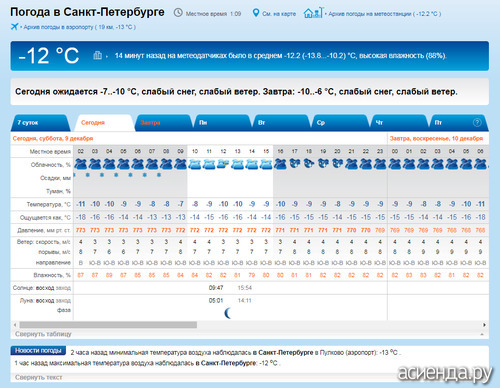Viewport: 500px width, 388px height.
Task: Open the Чт forecast tab
Action: (x=399, y=123)
